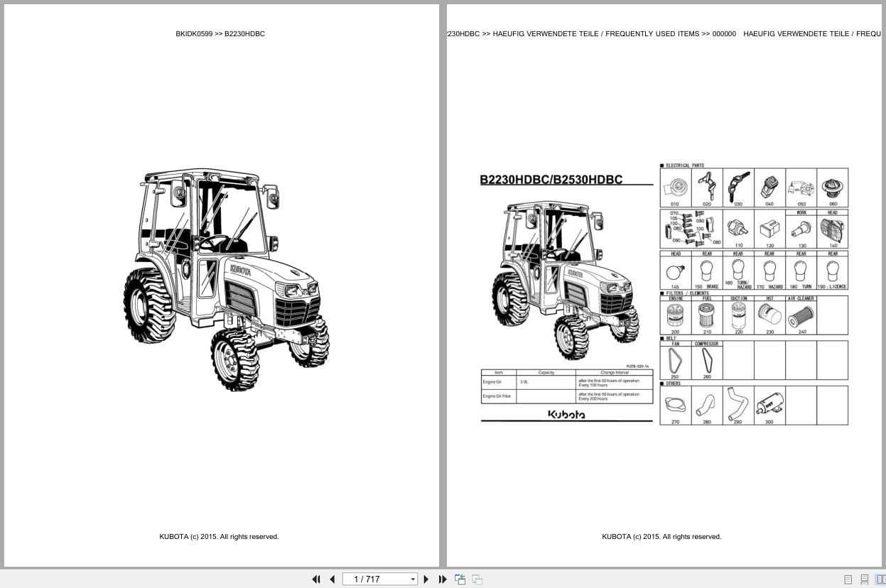Click the ENGINE filter part 200

pyautogui.click(x=675, y=315)
